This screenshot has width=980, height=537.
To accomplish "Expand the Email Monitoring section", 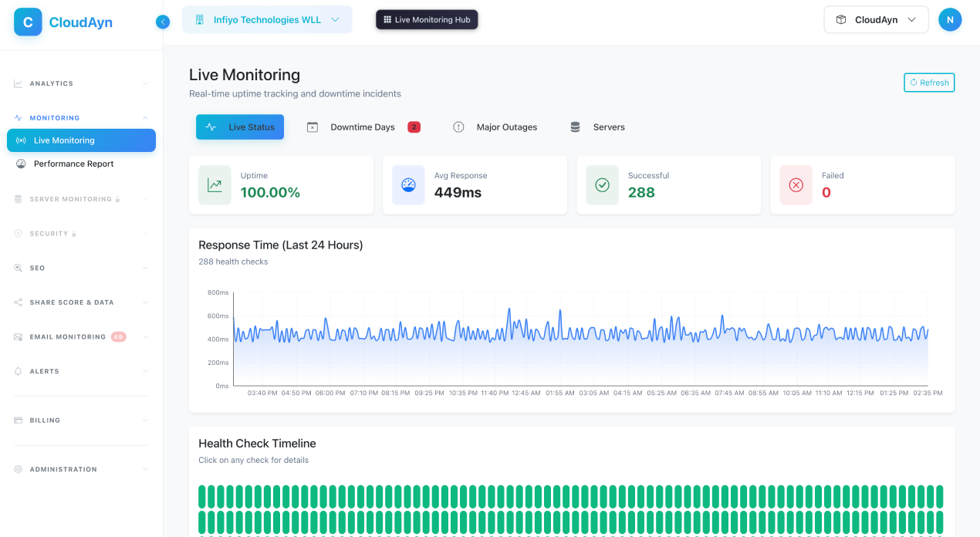I will [81, 337].
